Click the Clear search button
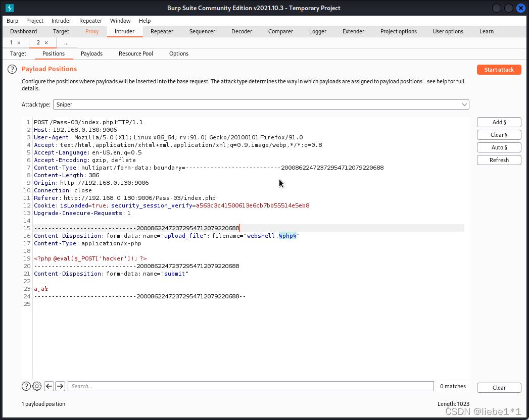Viewport: 529px width, 420px height. click(x=499, y=388)
